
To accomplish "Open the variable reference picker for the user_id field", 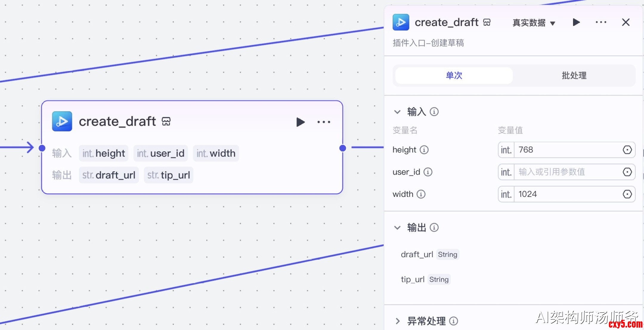I will (627, 172).
